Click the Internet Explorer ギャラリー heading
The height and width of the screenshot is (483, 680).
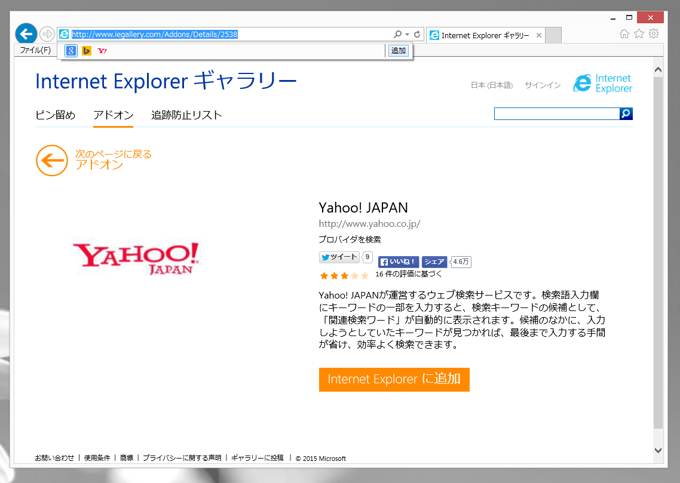click(166, 81)
